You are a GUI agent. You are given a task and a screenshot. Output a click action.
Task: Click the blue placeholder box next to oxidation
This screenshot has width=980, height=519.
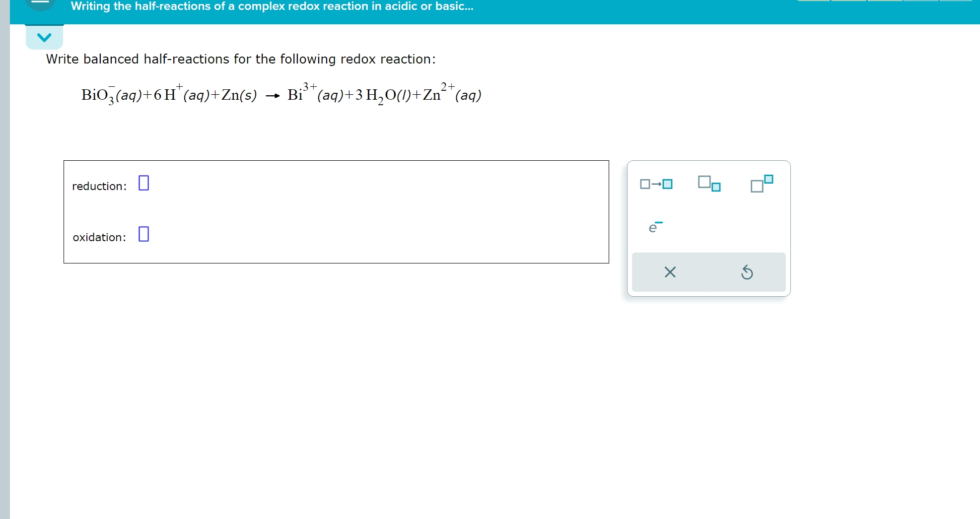(x=143, y=234)
